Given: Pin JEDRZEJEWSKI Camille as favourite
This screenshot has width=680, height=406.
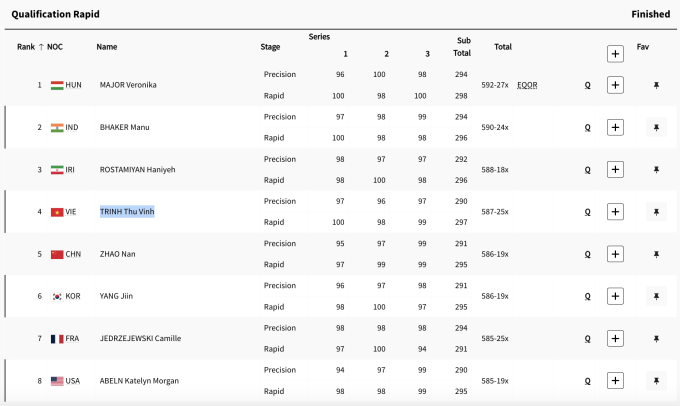Looking at the screenshot, I should [655, 339].
